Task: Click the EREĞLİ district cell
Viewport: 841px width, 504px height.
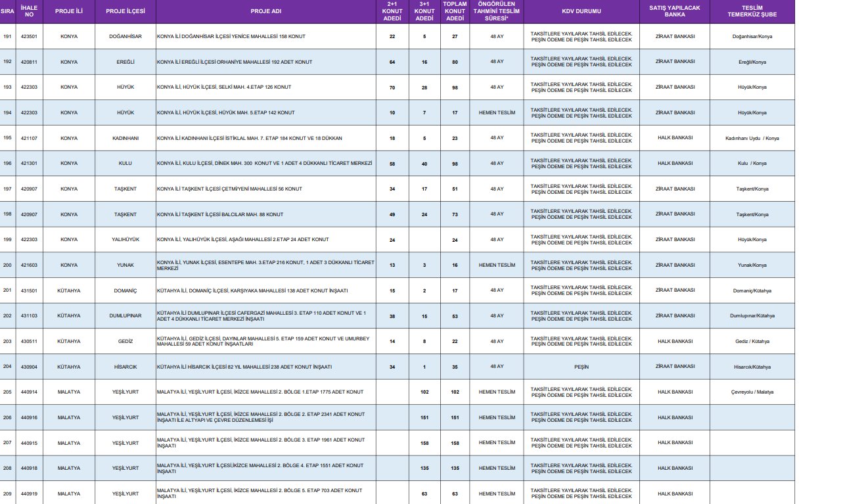Action: click(x=125, y=62)
